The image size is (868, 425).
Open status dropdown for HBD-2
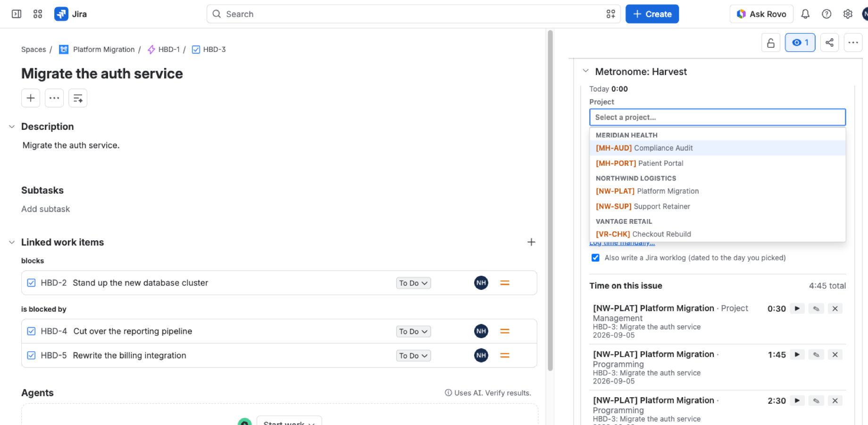click(413, 283)
